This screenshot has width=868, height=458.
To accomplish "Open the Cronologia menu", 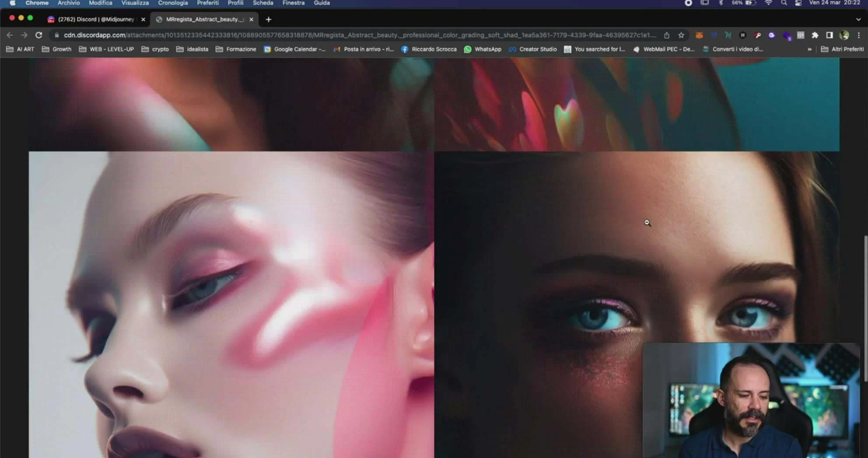I will (x=172, y=3).
